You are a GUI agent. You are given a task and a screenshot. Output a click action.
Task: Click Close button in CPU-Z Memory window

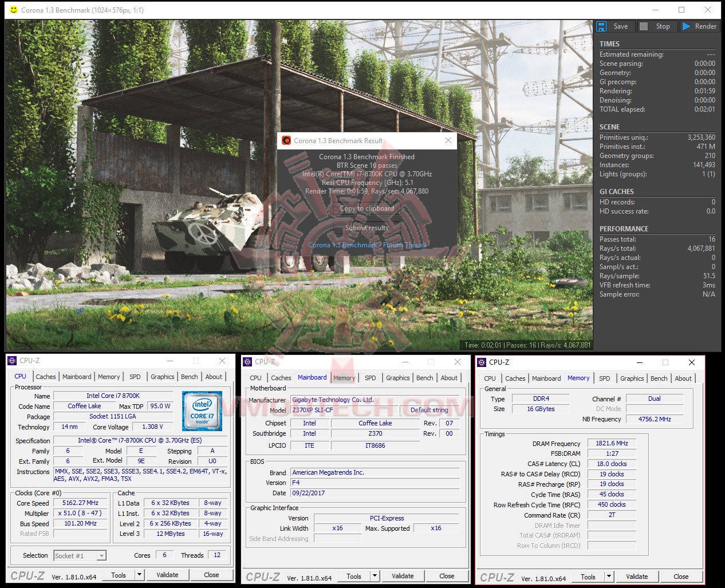(x=681, y=577)
